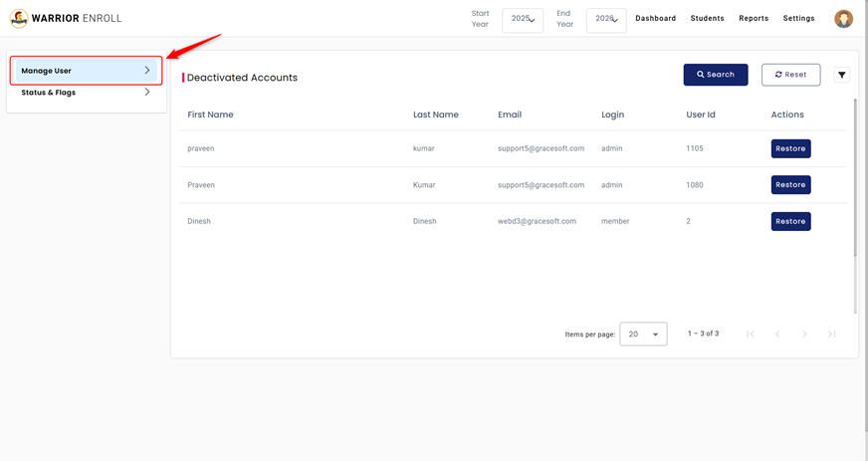Open the Items per page dropdown
Viewport: 868px width, 461px height.
pos(643,335)
